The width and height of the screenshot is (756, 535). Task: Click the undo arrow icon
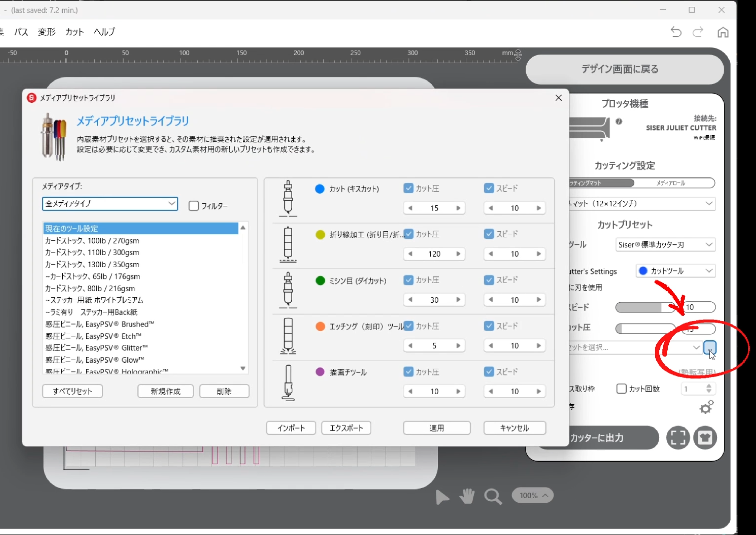[676, 32]
